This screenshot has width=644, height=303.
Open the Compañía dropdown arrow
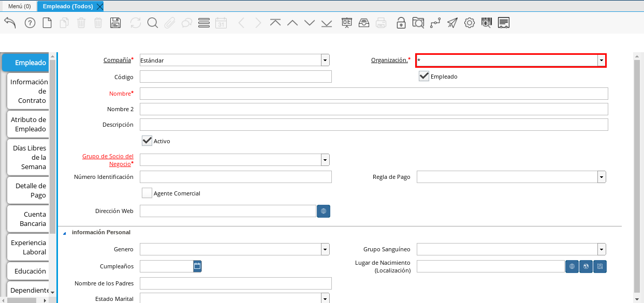[325, 60]
